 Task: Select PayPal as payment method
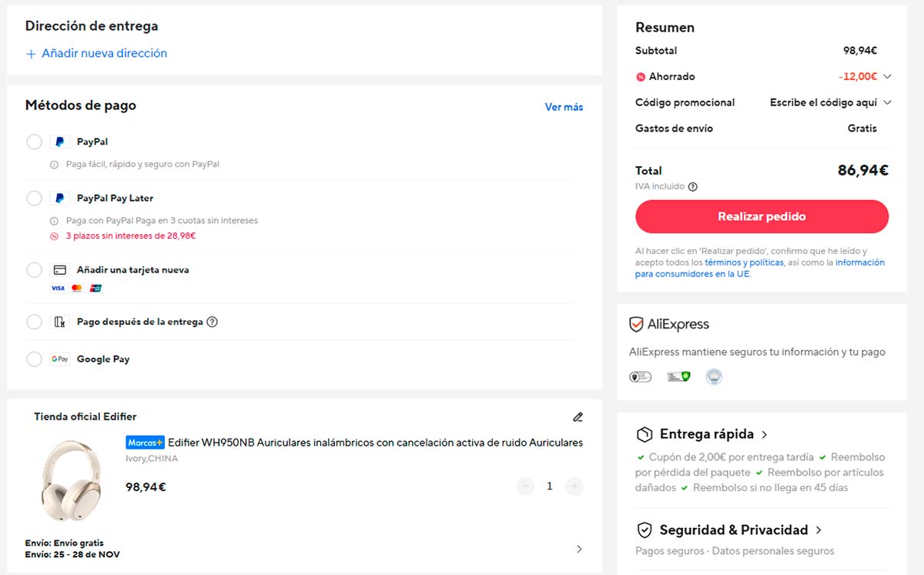point(34,142)
